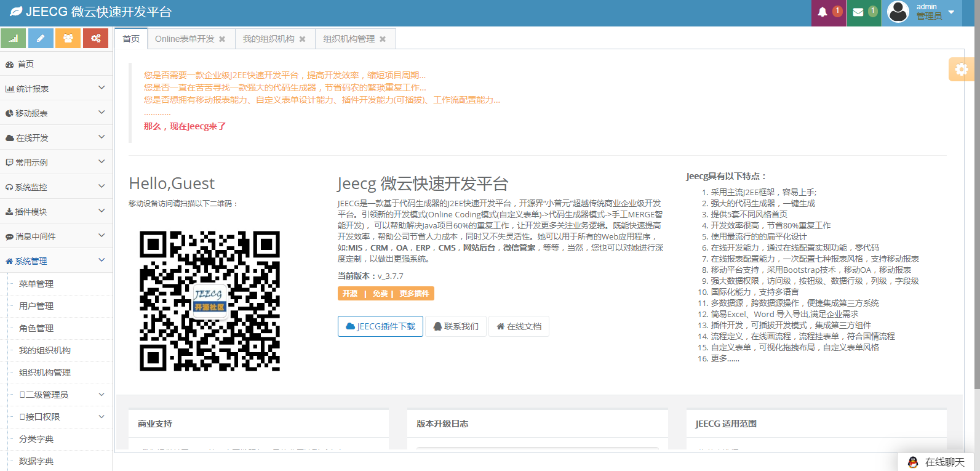
Task: Expand the 统计报表 sidebar menu
Action: coord(56,89)
